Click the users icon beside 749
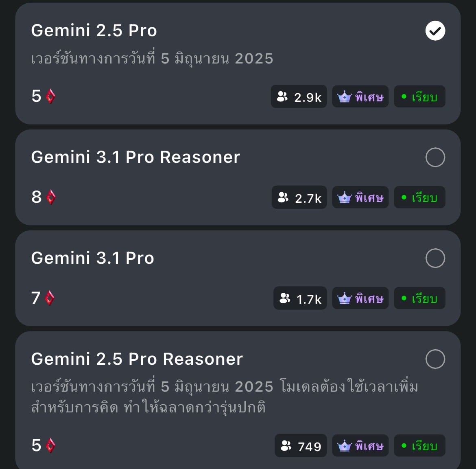Screen dimensions: 476x469 pyautogui.click(x=286, y=446)
